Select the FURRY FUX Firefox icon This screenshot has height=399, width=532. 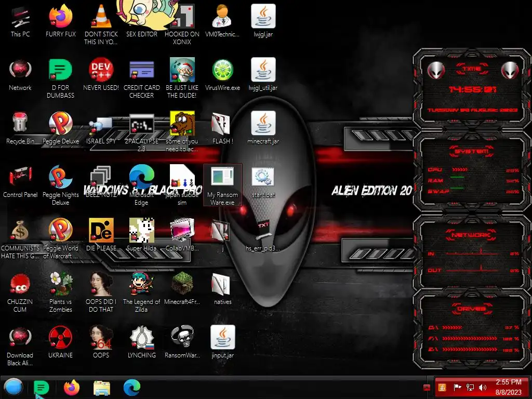click(x=60, y=21)
